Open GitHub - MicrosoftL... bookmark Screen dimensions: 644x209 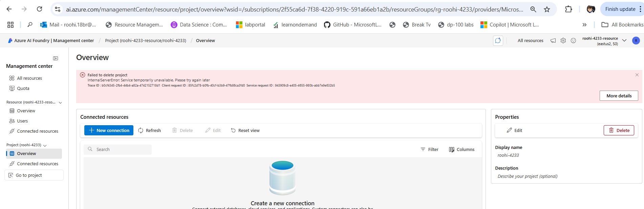(x=352, y=25)
